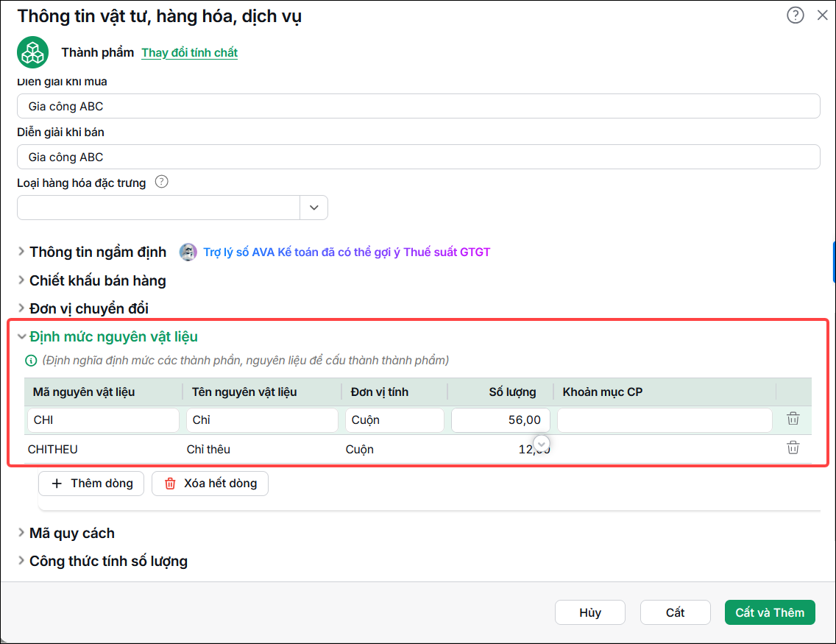836x644 pixels.
Task: Click the green Thành phẩm cubes icon
Action: [32, 52]
